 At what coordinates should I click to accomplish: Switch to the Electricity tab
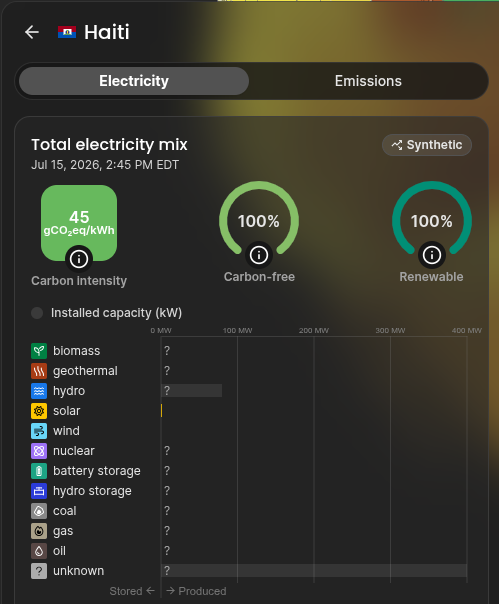click(x=134, y=81)
